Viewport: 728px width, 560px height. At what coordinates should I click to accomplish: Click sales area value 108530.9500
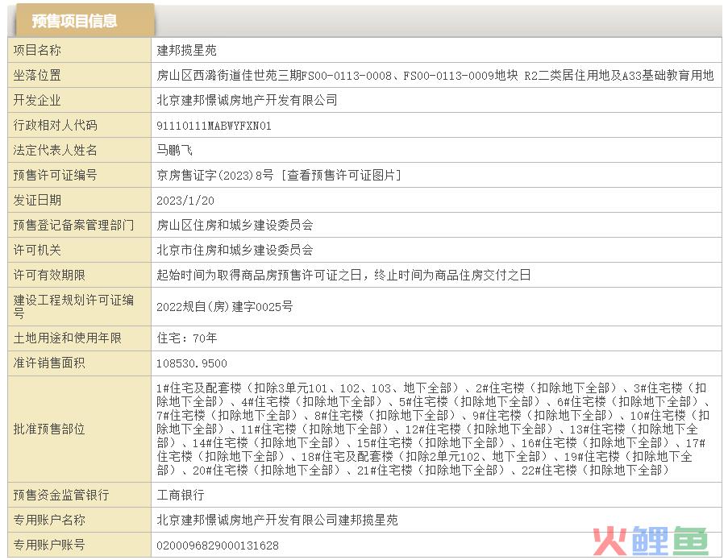pyautogui.click(x=192, y=363)
